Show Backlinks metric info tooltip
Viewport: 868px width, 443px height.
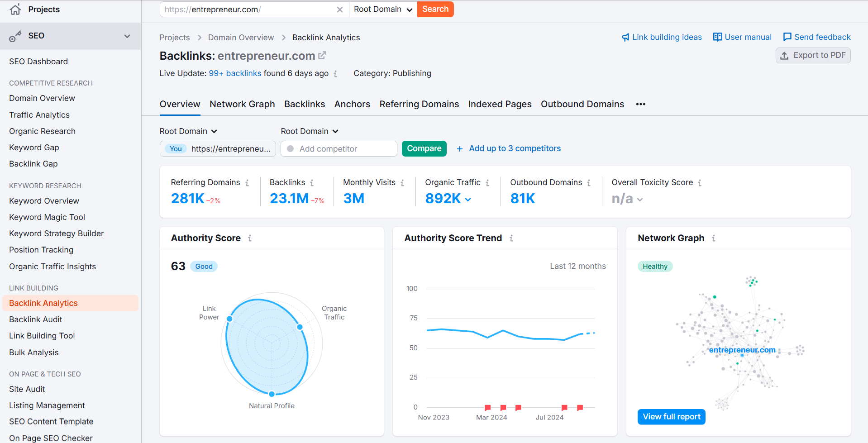[312, 183]
